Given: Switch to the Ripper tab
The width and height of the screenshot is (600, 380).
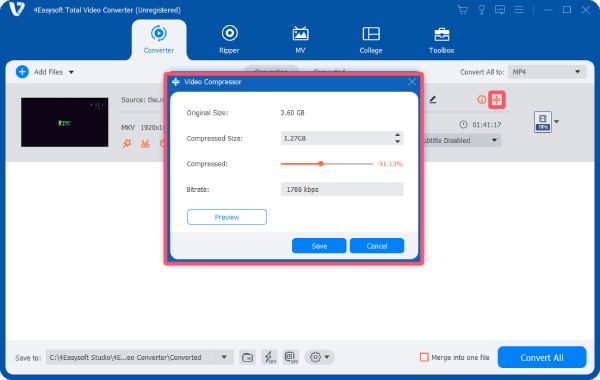Looking at the screenshot, I should click(229, 39).
